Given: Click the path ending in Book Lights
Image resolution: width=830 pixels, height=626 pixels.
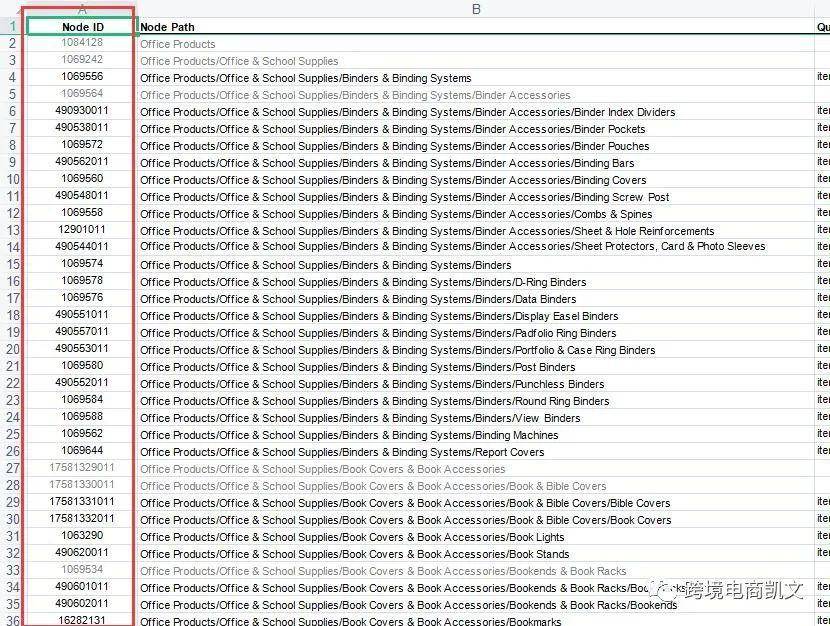Looking at the screenshot, I should [352, 537].
